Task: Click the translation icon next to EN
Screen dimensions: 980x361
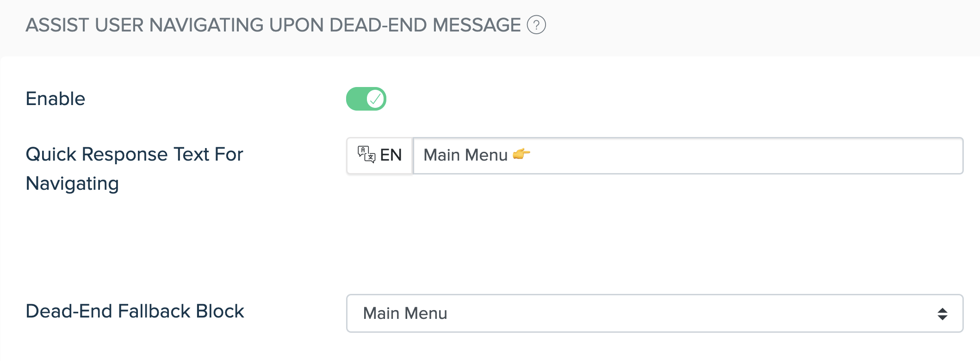Action: pyautogui.click(x=366, y=155)
